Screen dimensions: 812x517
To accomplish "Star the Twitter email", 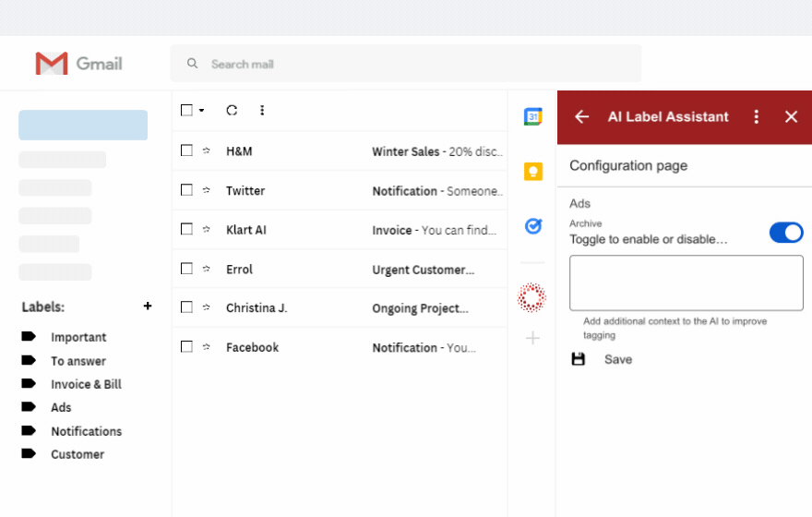I will [x=206, y=189].
